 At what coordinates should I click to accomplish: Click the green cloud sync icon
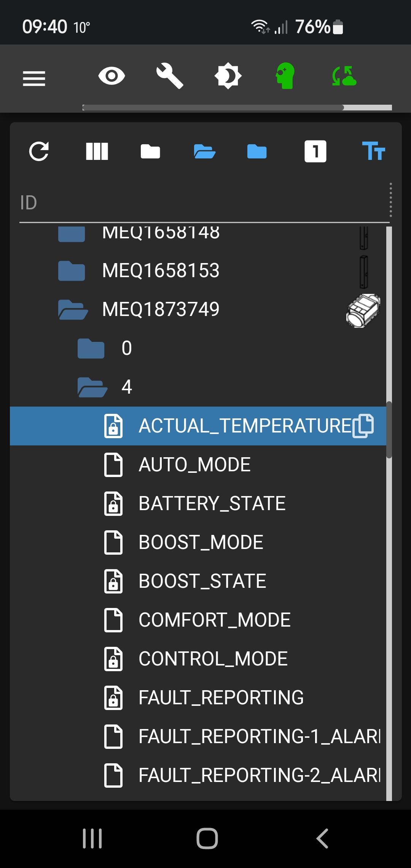[344, 76]
